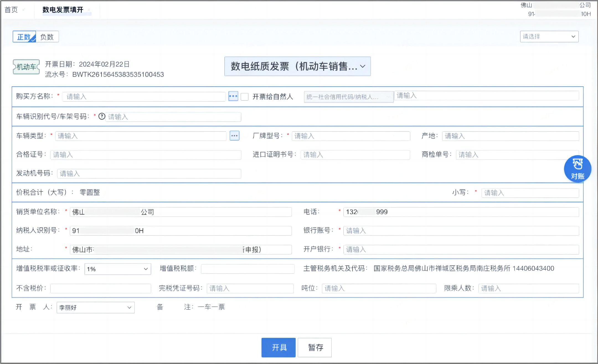Open the 数电纸质发票 invoice type dropdown
Image resolution: width=598 pixels, height=364 pixels.
tap(298, 66)
